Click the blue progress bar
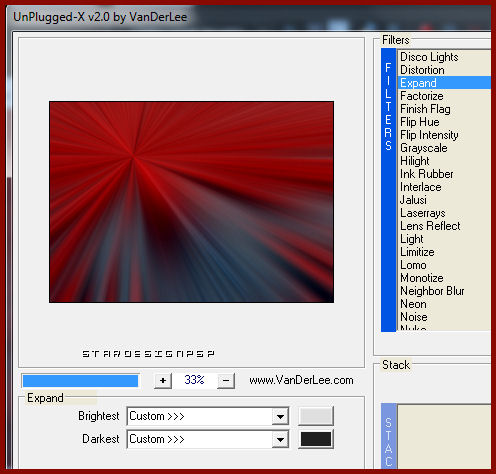 point(80,381)
